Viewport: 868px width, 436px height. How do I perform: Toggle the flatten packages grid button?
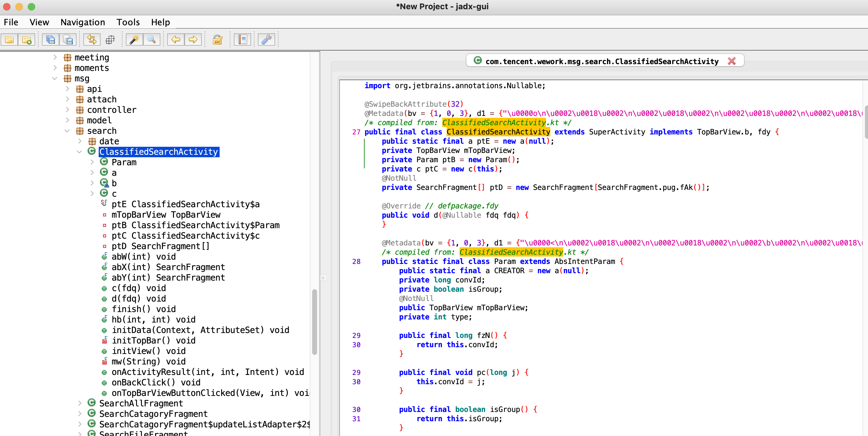click(x=110, y=40)
